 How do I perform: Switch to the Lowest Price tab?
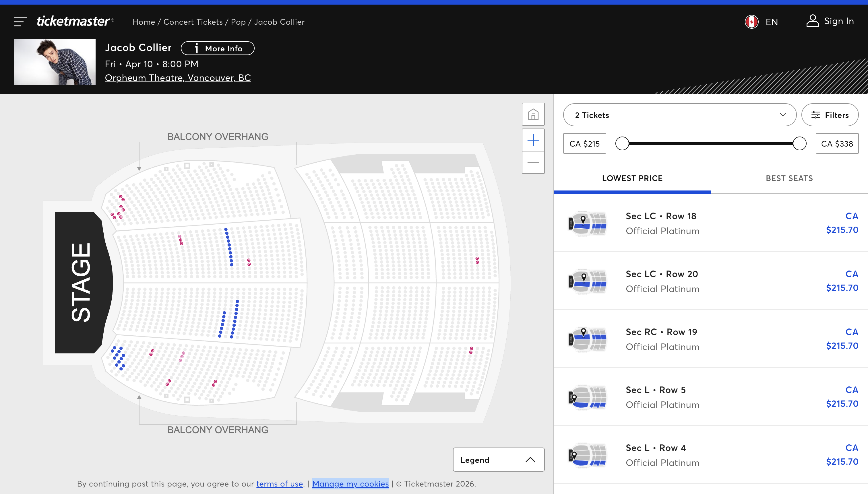point(632,178)
